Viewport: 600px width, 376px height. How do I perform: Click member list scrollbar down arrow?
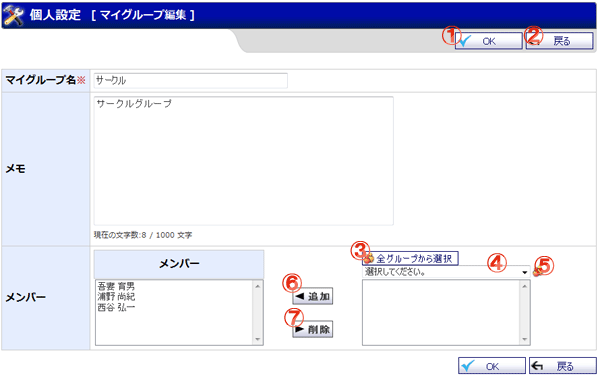(258, 339)
